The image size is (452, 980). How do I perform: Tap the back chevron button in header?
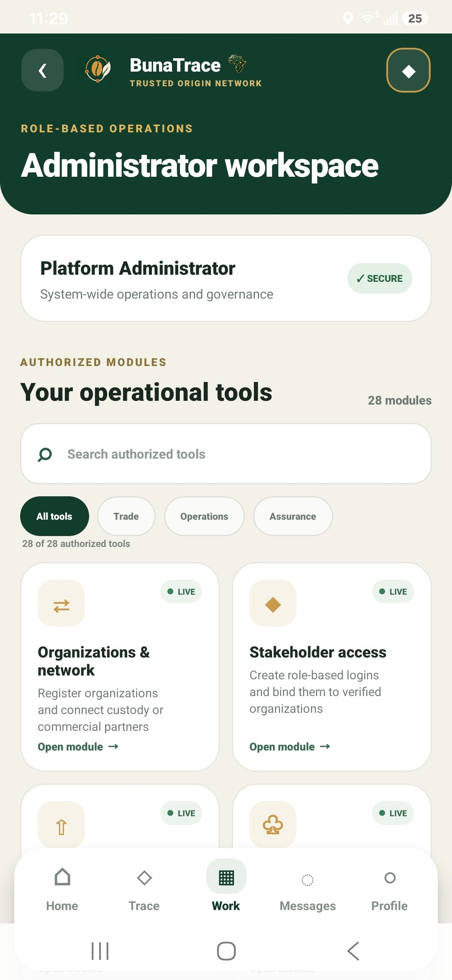point(42,70)
